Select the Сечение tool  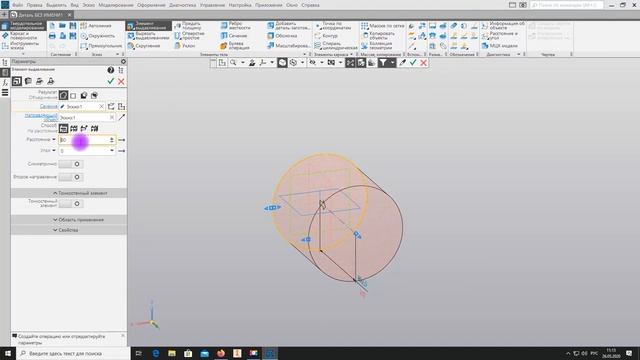[x=234, y=36]
